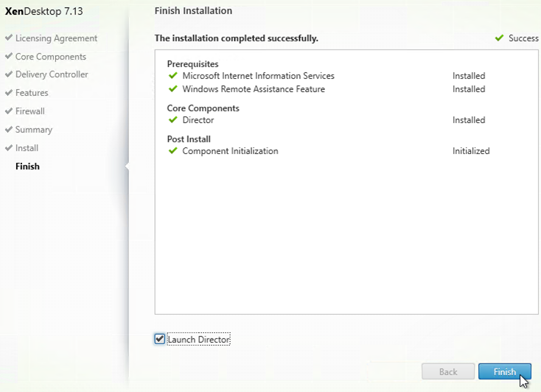Click the green Success checkmark icon

pyautogui.click(x=500, y=38)
